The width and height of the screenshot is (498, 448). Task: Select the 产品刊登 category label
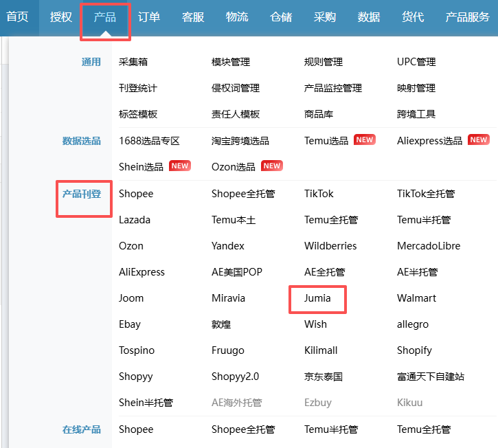pyautogui.click(x=82, y=194)
